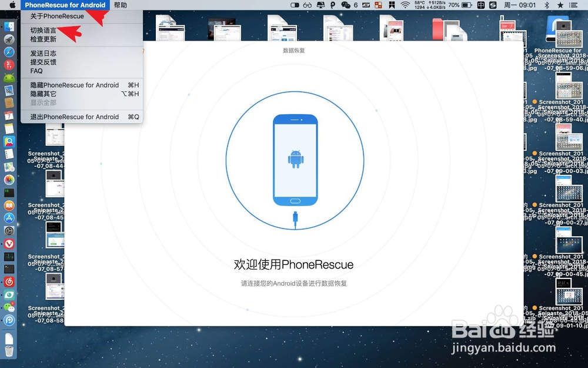Open Photos app in the Dock
This screenshot has width=588, height=368.
(9, 180)
